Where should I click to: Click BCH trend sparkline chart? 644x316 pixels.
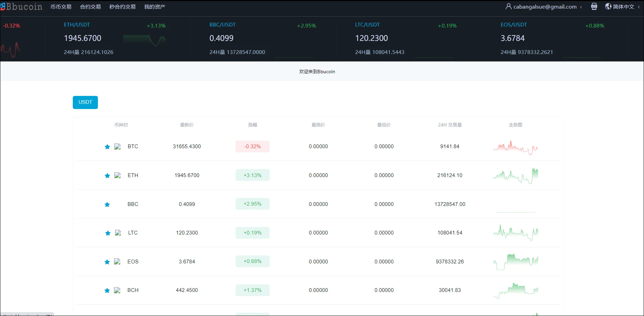516,291
